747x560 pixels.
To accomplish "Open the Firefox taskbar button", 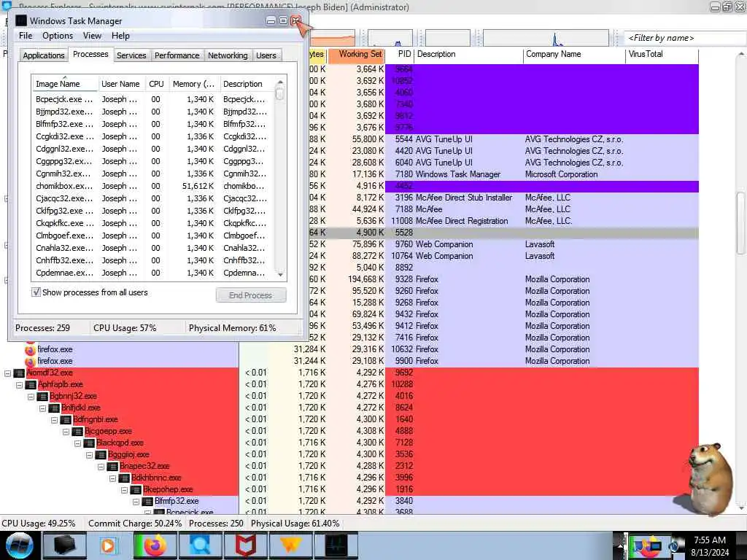I will click(155, 545).
